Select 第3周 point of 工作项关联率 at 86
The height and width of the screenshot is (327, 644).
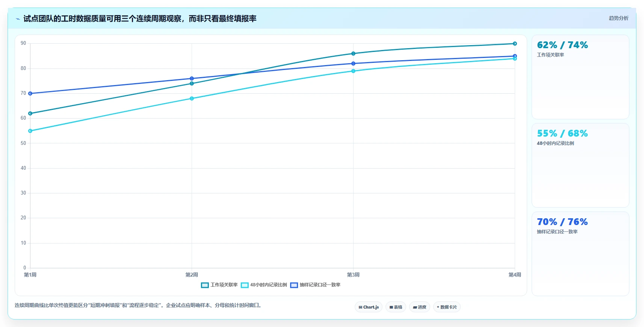[353, 53]
